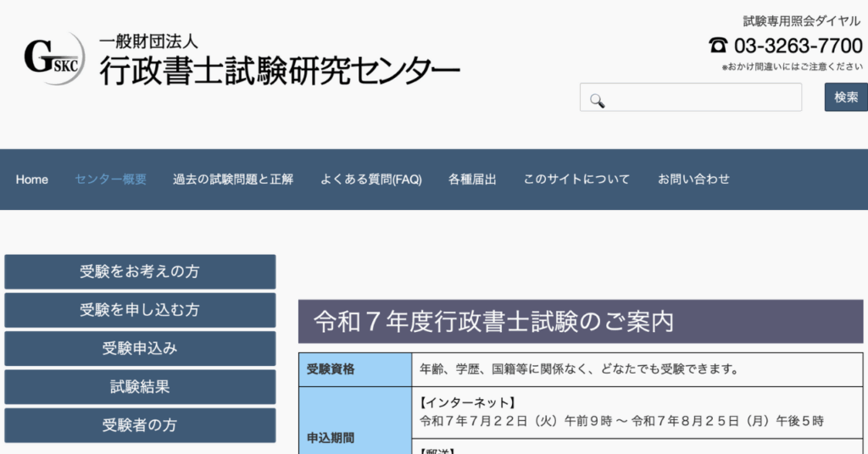Click the 受験をお考えの方 sidebar button

click(140, 272)
